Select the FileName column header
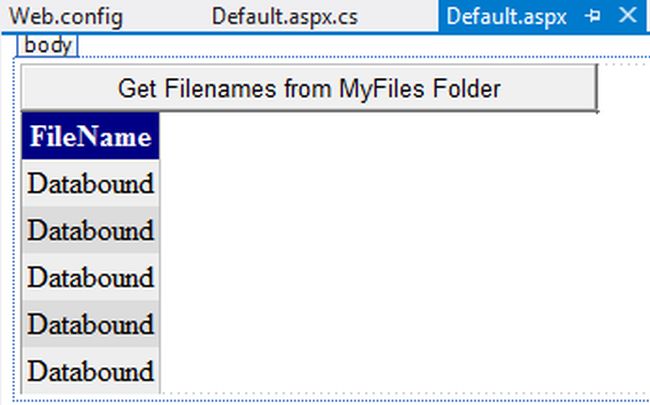The height and width of the screenshot is (405, 650). click(x=90, y=136)
